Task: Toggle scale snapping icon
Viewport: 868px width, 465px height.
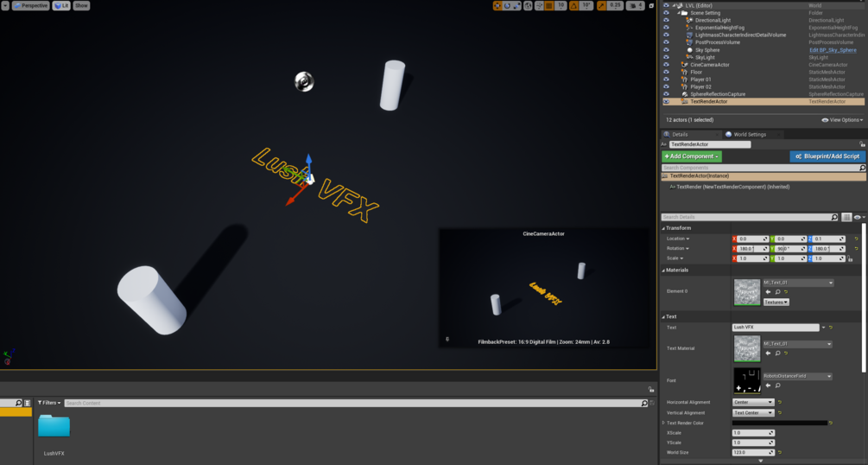Action: coord(601,5)
